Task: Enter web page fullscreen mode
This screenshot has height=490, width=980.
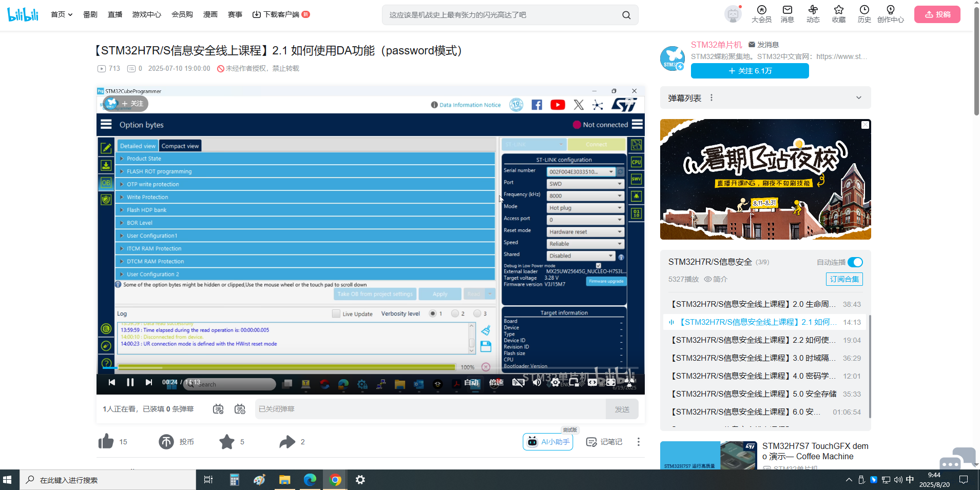Action: 611,382
